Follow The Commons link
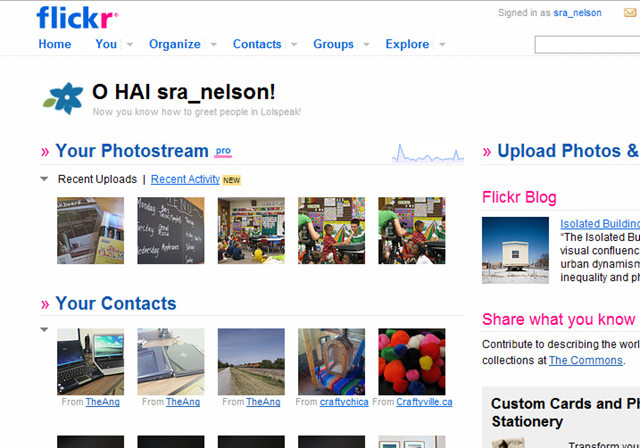The height and width of the screenshot is (448, 640). (586, 361)
